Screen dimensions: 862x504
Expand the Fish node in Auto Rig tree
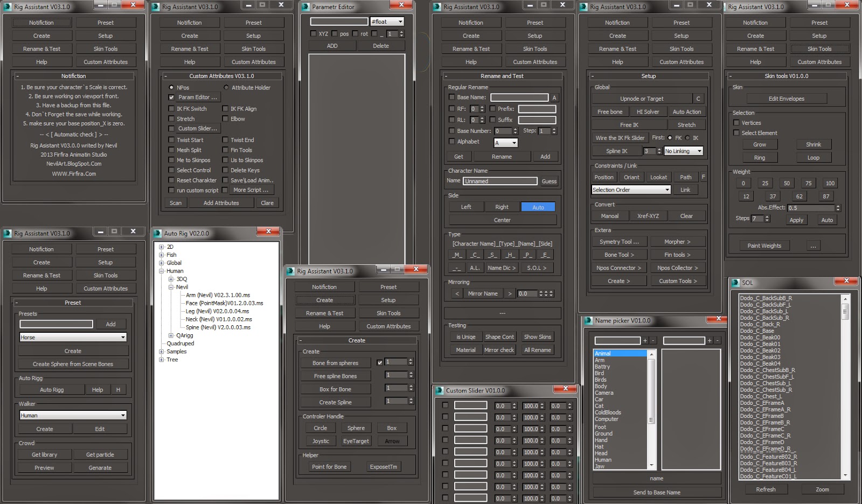(161, 255)
